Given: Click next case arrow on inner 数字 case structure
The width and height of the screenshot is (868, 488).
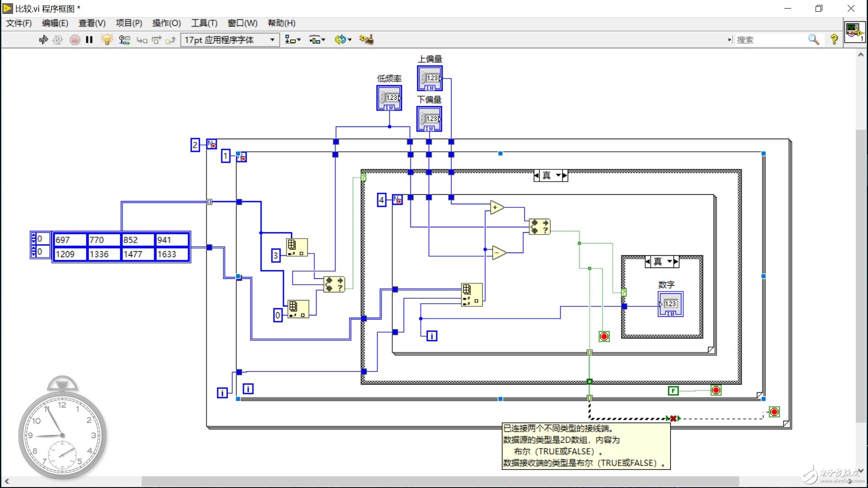Looking at the screenshot, I should click(x=676, y=262).
